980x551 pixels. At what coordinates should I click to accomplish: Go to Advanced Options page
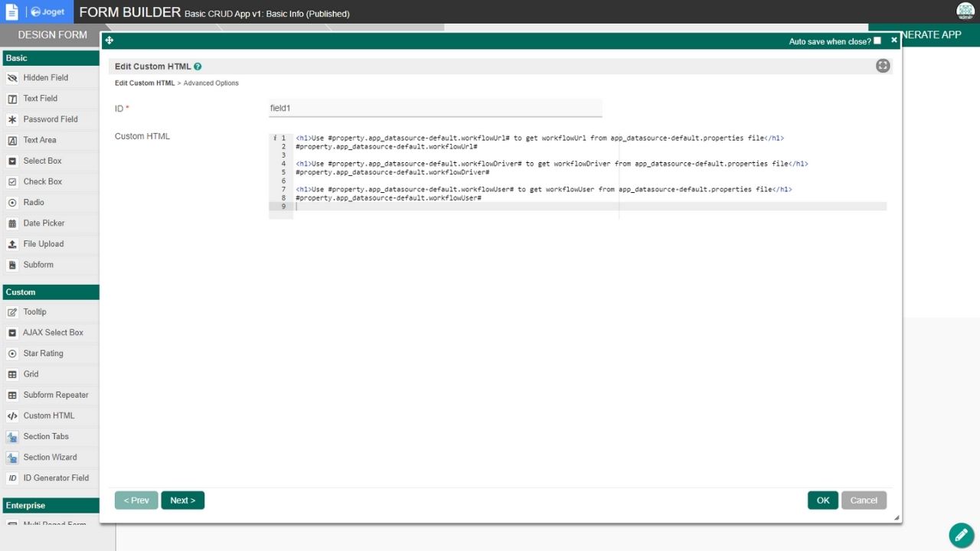tap(211, 83)
